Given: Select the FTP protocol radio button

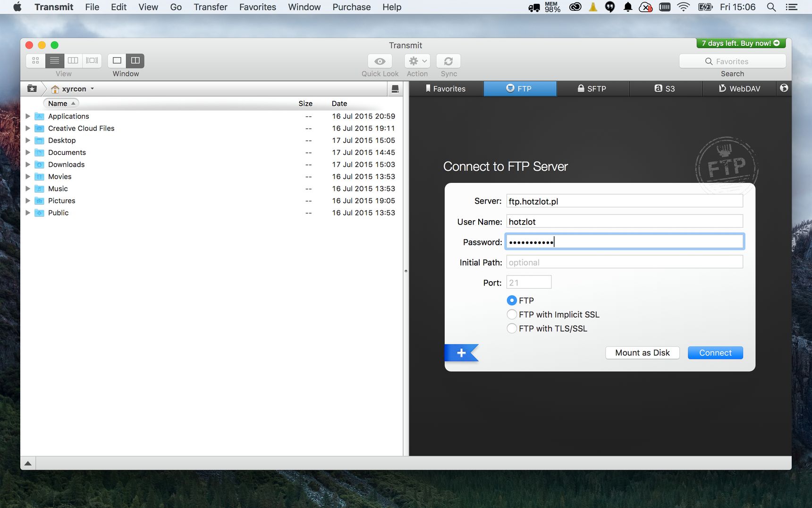Looking at the screenshot, I should click(512, 301).
